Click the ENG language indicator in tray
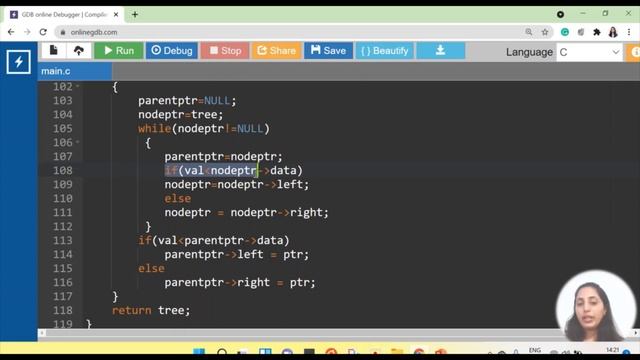The width and height of the screenshot is (640, 360). point(535,350)
